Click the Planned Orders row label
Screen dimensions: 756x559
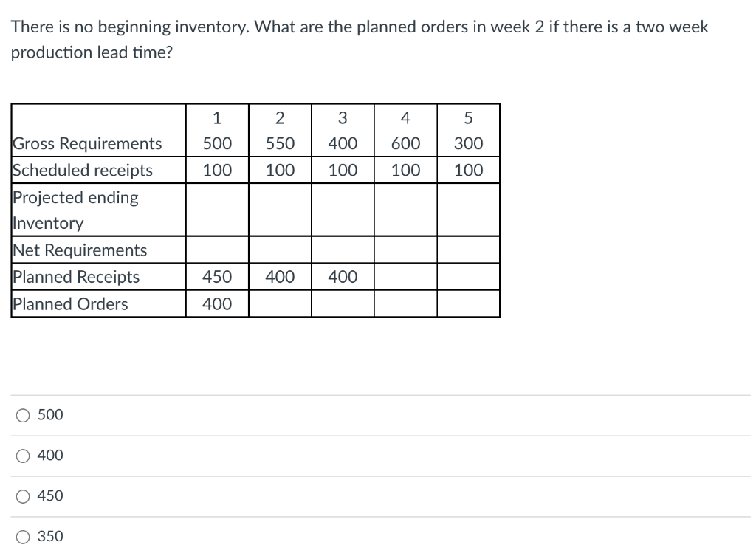(69, 303)
